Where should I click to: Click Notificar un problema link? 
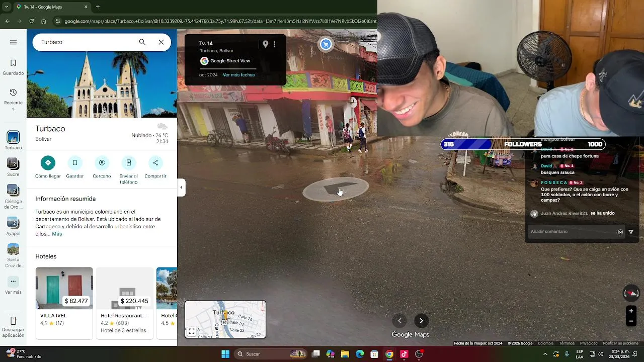(x=620, y=343)
